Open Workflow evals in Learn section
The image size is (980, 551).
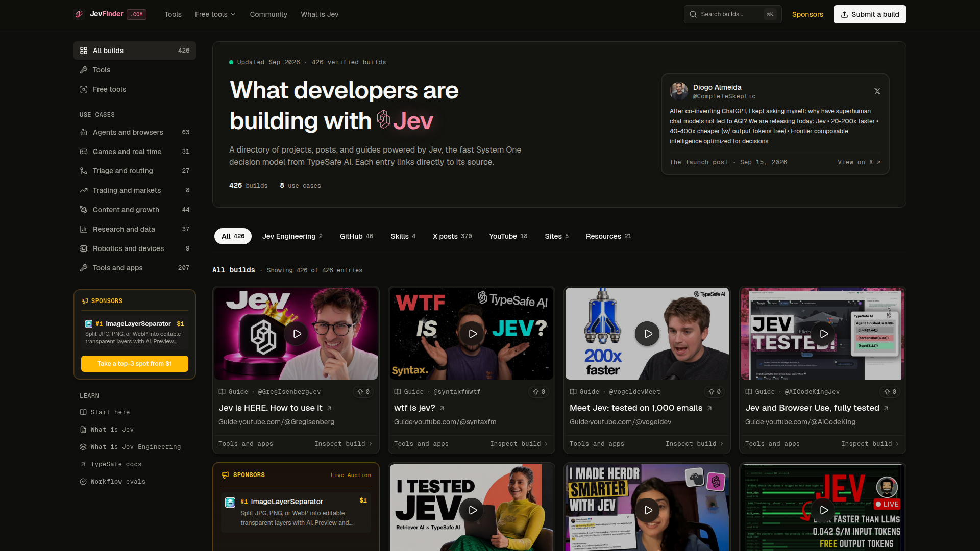pos(113,482)
